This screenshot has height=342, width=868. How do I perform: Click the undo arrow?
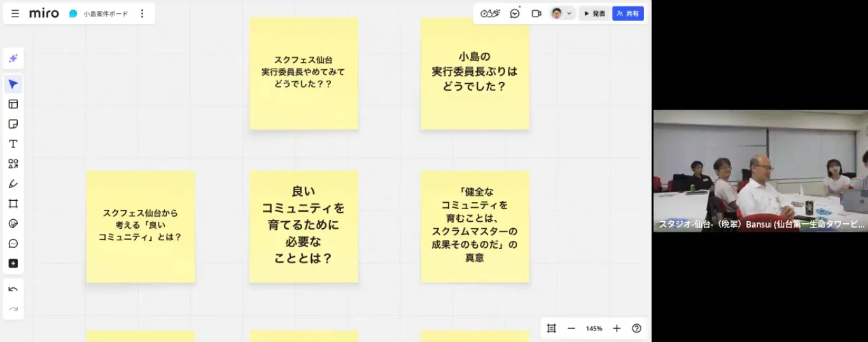tap(13, 289)
